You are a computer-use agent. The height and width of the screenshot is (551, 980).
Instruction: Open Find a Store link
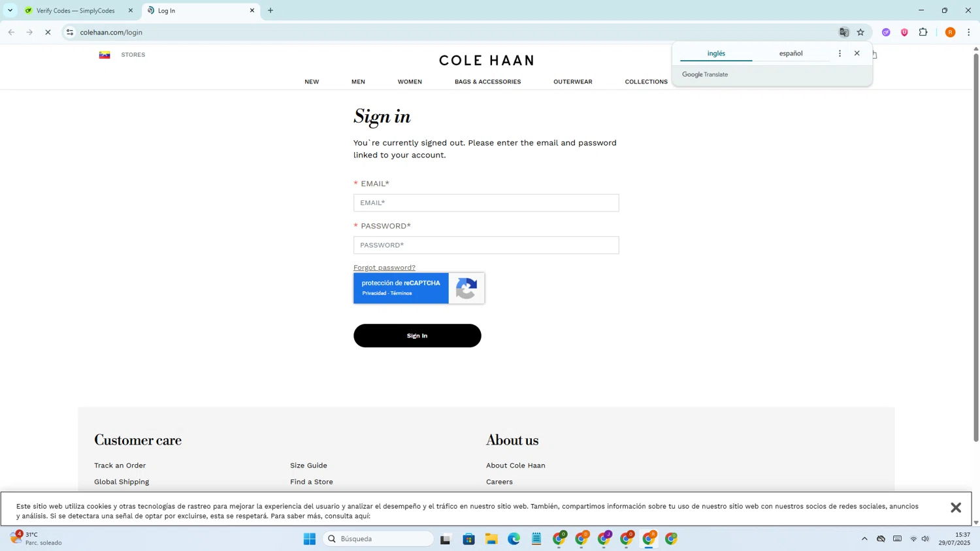click(312, 482)
